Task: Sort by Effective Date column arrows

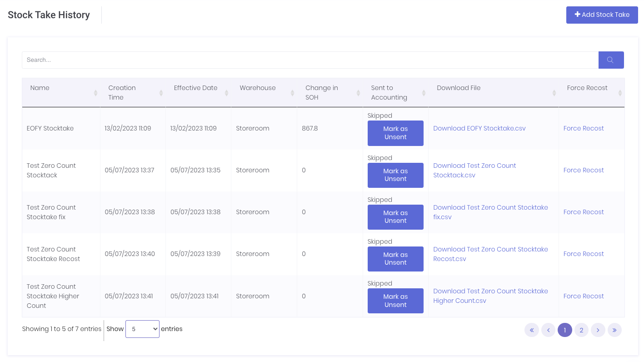Action: pyautogui.click(x=226, y=93)
